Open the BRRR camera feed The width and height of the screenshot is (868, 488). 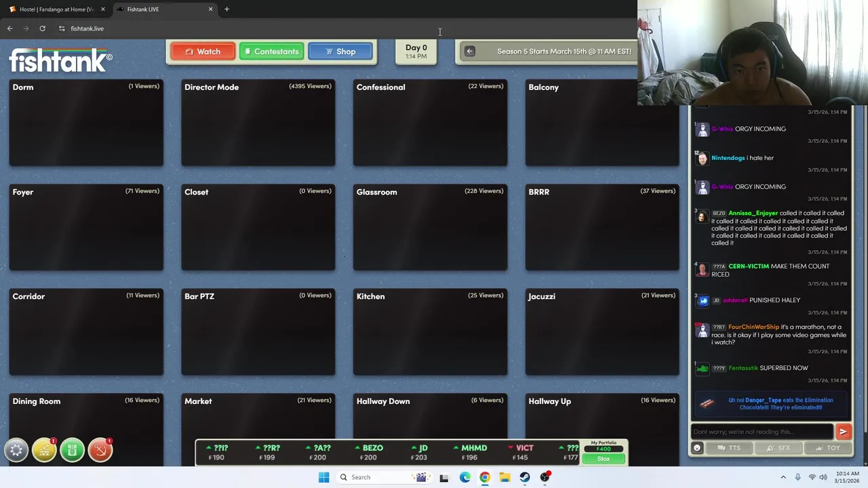(602, 227)
